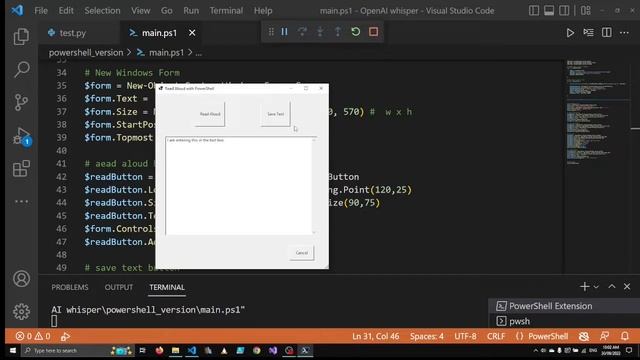Screen dimensions: 640x360
Task: Create a new terminal with plus
Action: tap(584, 287)
